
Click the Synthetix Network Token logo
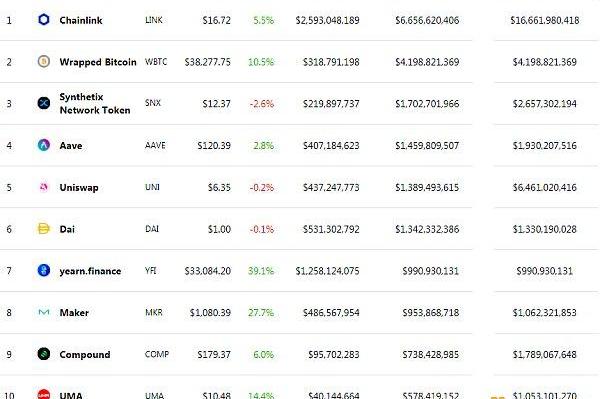point(44,103)
